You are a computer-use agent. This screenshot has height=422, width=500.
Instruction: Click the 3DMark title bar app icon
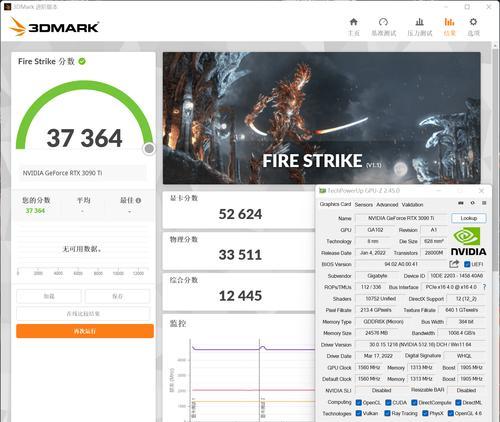coord(7,7)
